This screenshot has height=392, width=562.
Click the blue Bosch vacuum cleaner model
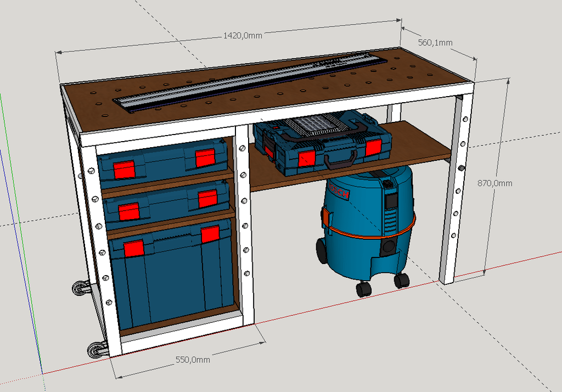[x=367, y=230]
